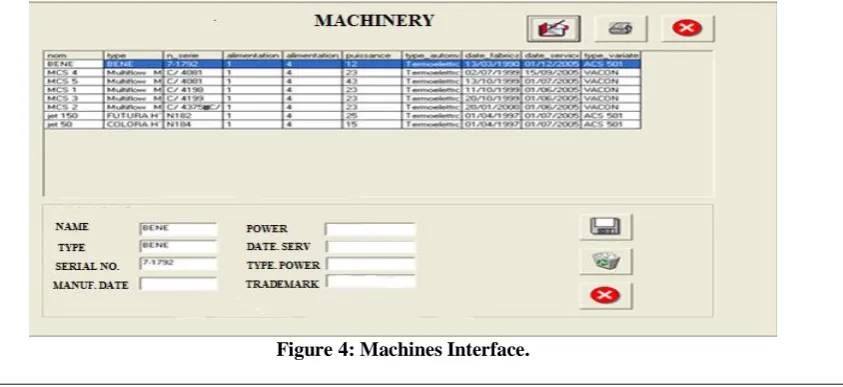Focus the TYPE. POWER input field
This screenshot has height=387, width=843.
coord(370,264)
